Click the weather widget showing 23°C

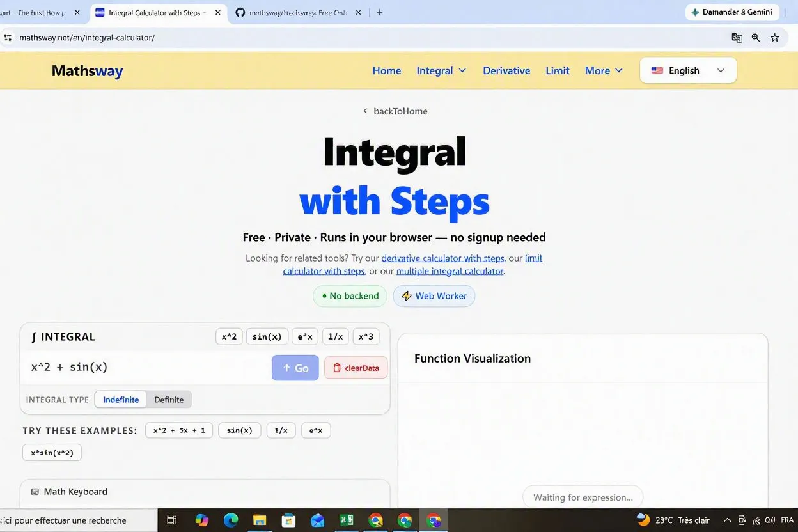pyautogui.click(x=673, y=520)
